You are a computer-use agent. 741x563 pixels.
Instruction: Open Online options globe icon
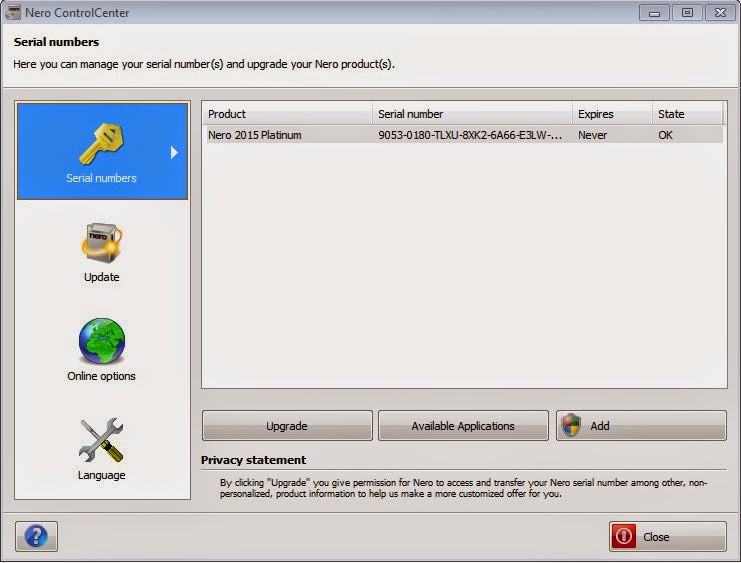point(102,341)
